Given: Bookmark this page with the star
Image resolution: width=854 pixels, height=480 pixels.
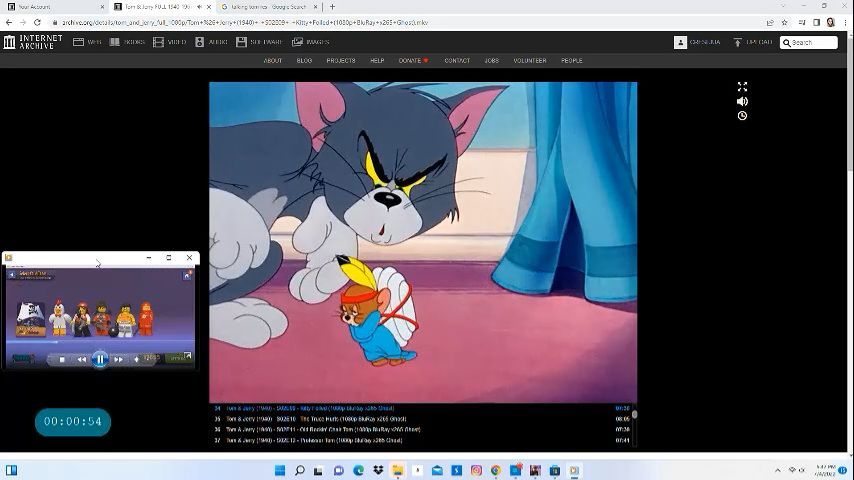Looking at the screenshot, I should click(784, 22).
